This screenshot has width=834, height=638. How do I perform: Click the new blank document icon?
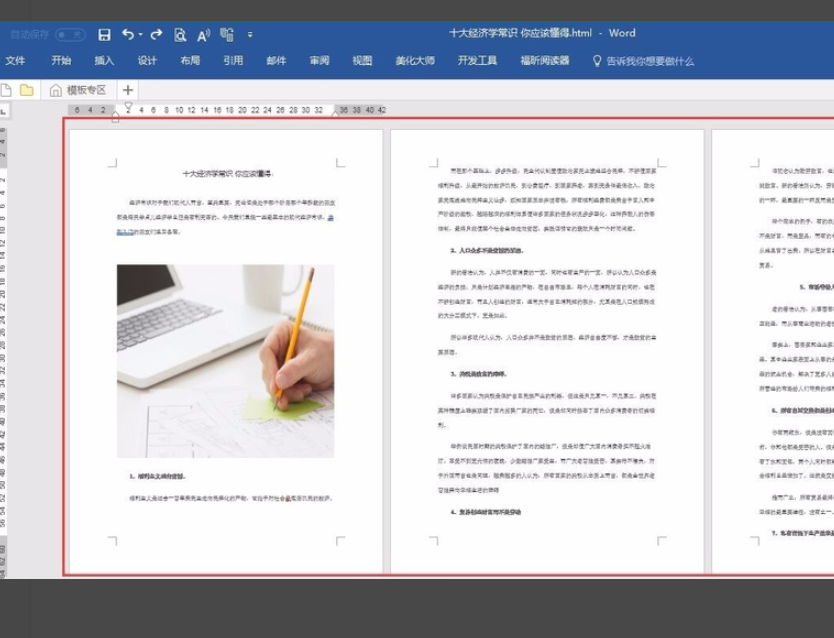point(6,90)
